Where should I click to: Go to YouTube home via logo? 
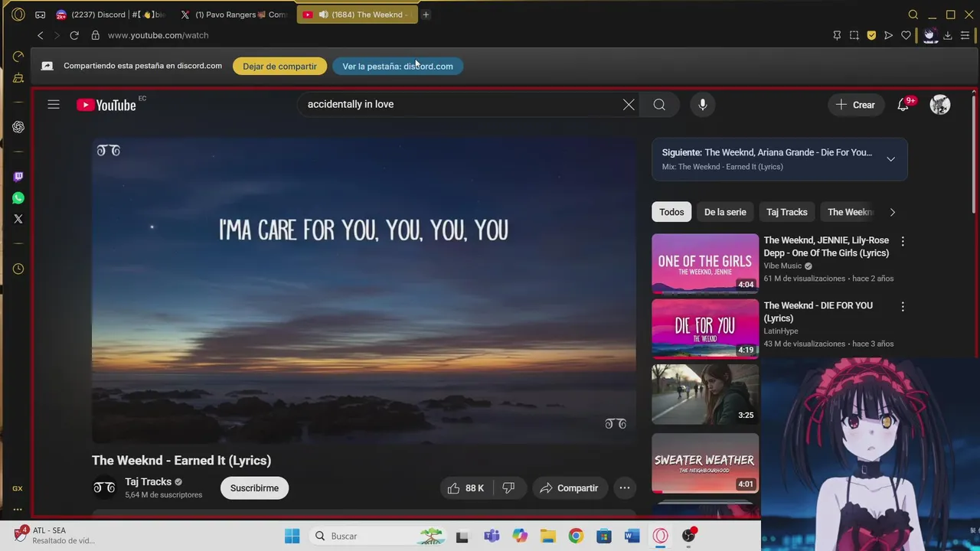(106, 105)
